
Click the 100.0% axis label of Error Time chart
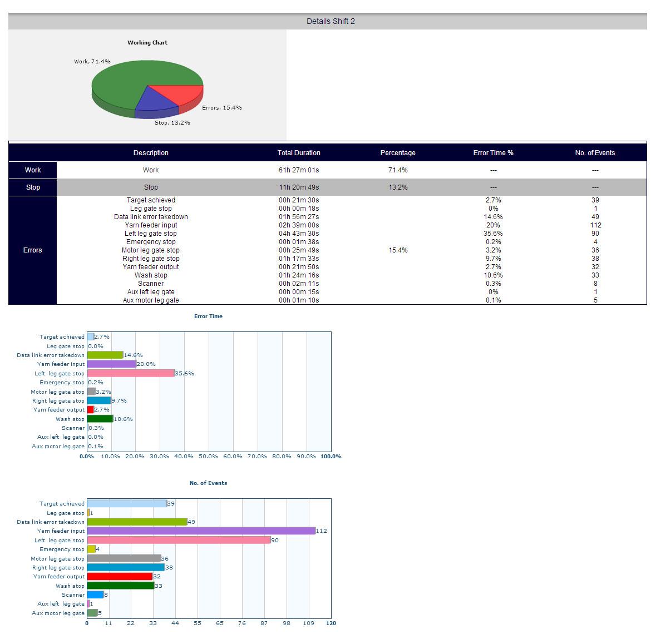331,457
